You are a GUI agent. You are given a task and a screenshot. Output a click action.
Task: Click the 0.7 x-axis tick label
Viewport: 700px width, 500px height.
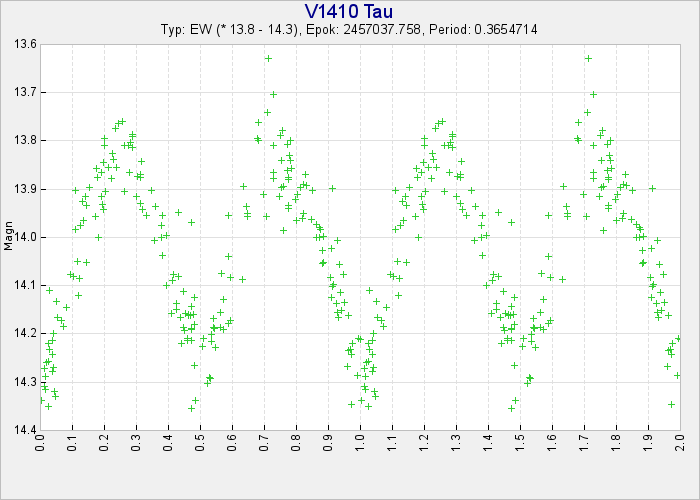(264, 443)
